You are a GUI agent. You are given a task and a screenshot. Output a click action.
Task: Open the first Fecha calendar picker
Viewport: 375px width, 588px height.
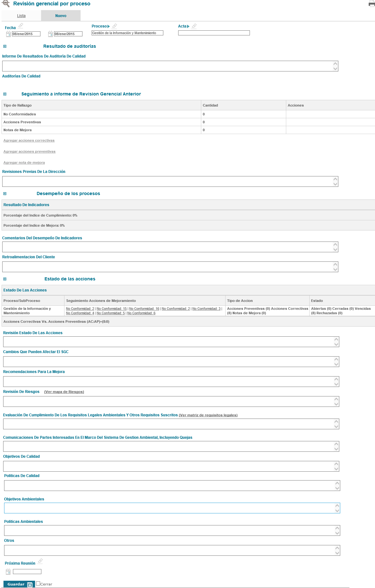(9, 34)
